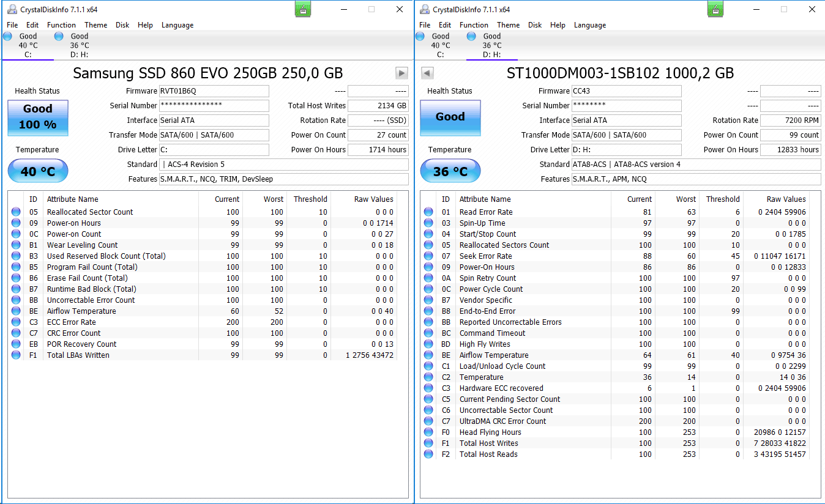Click status orb for Load/Unload Cycle Count
This screenshot has height=504, width=825.
pyautogui.click(x=428, y=366)
